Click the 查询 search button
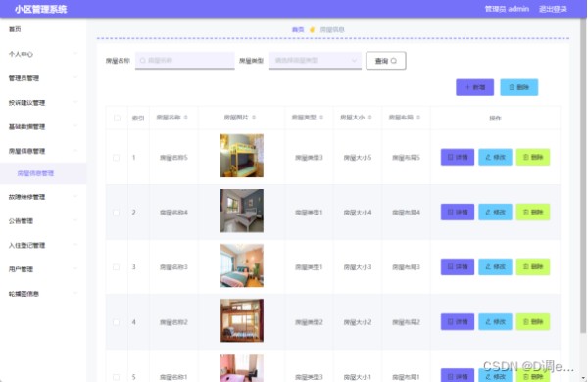 click(386, 61)
